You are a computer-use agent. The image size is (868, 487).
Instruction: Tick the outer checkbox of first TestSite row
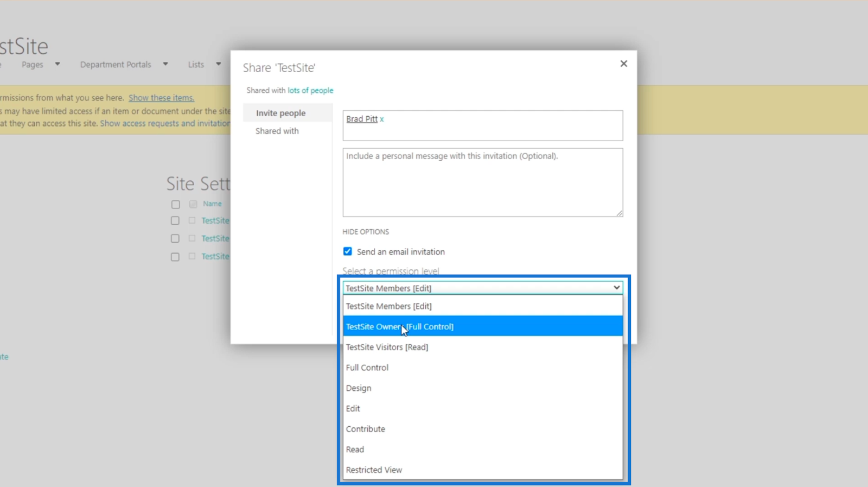tap(175, 221)
